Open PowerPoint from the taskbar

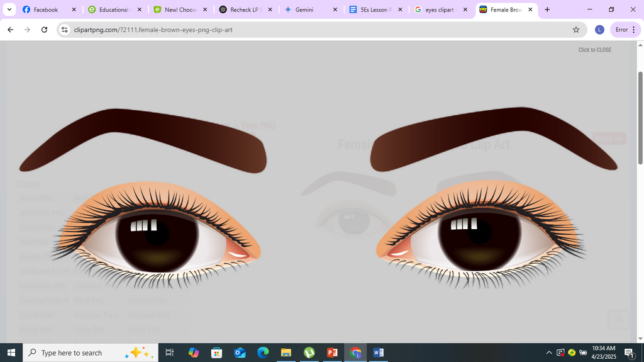point(332,353)
